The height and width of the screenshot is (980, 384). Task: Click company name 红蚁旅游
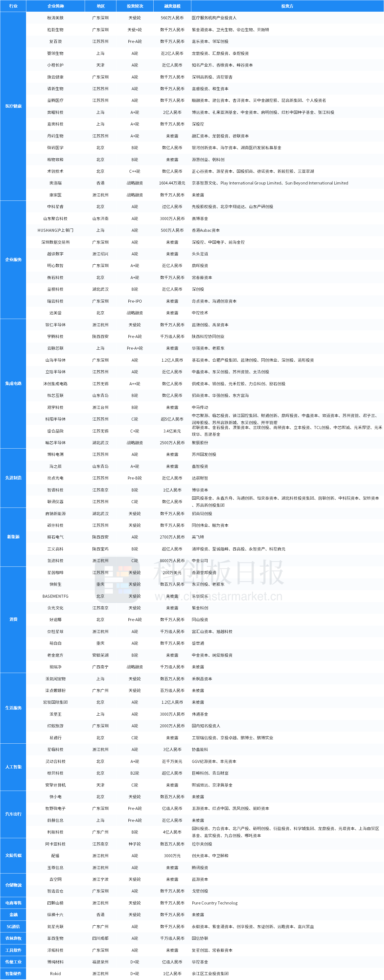coord(55,726)
